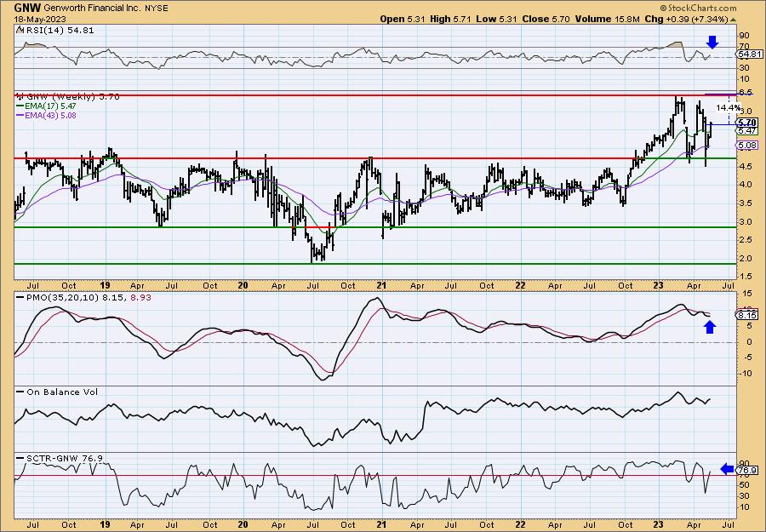
Task: Click the 8.15 PMO value tag
Action: pyautogui.click(x=748, y=316)
